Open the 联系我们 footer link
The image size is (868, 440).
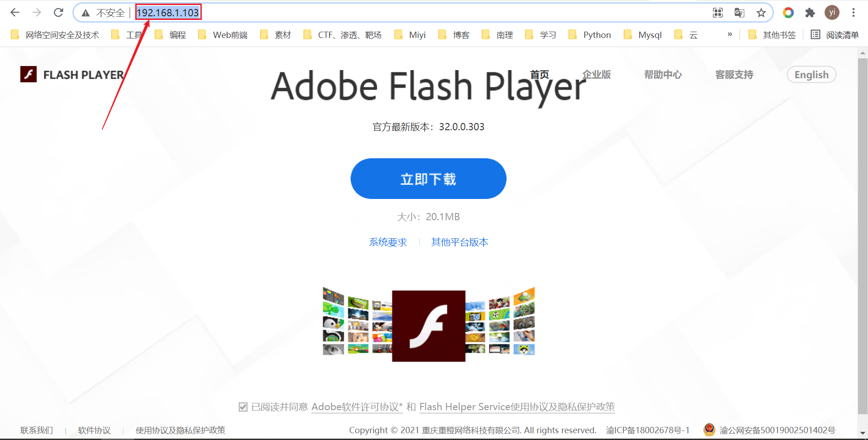[x=37, y=430]
